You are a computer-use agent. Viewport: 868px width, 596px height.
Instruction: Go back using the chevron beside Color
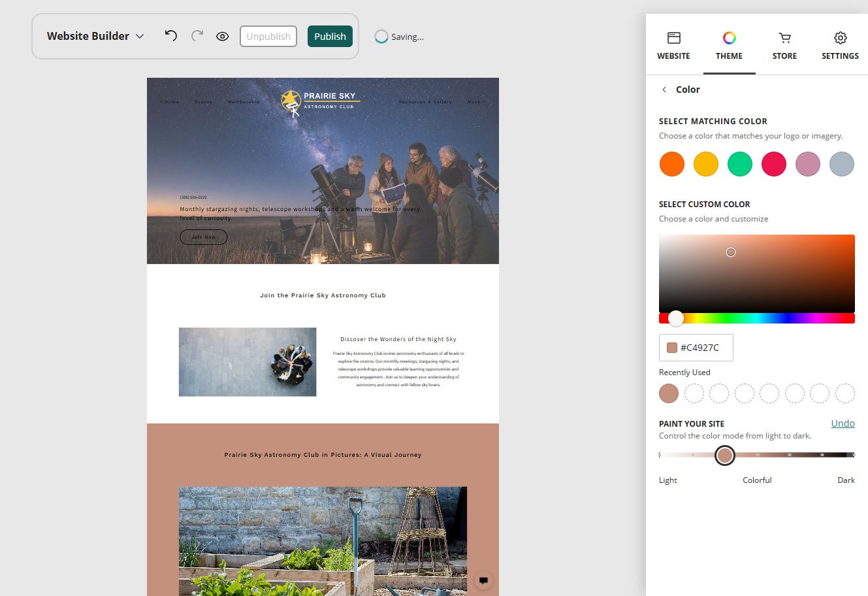coord(664,90)
